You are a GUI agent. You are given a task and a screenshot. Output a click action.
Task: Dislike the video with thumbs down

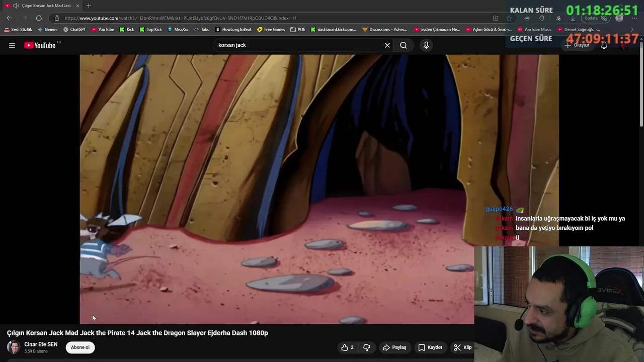point(367,347)
